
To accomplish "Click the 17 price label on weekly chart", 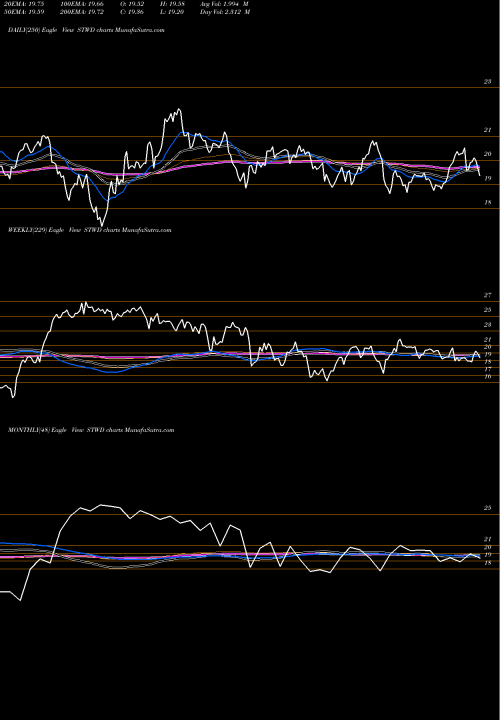I will coord(488,369).
